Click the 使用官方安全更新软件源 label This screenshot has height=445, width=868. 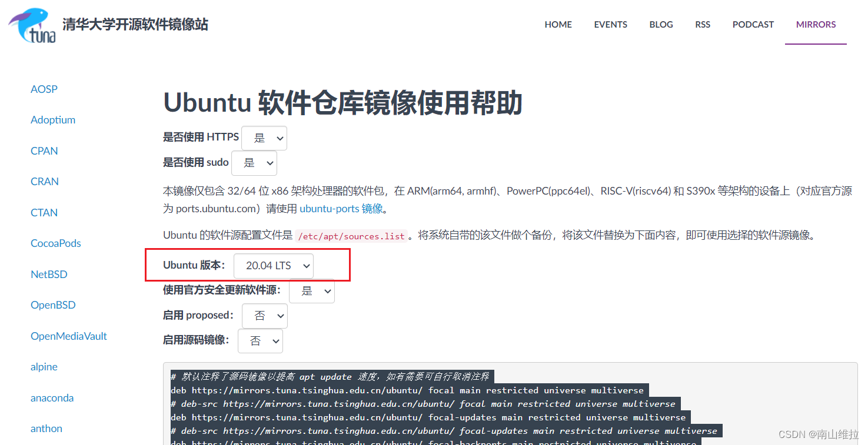[x=222, y=290]
